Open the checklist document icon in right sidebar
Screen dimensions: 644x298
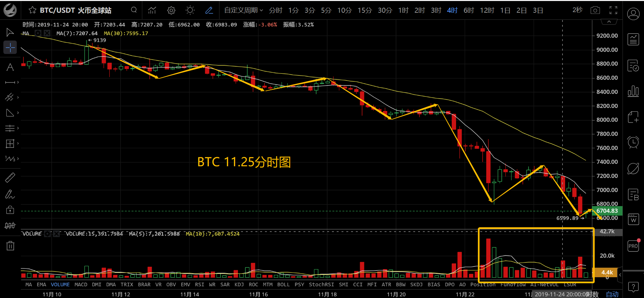633,66
